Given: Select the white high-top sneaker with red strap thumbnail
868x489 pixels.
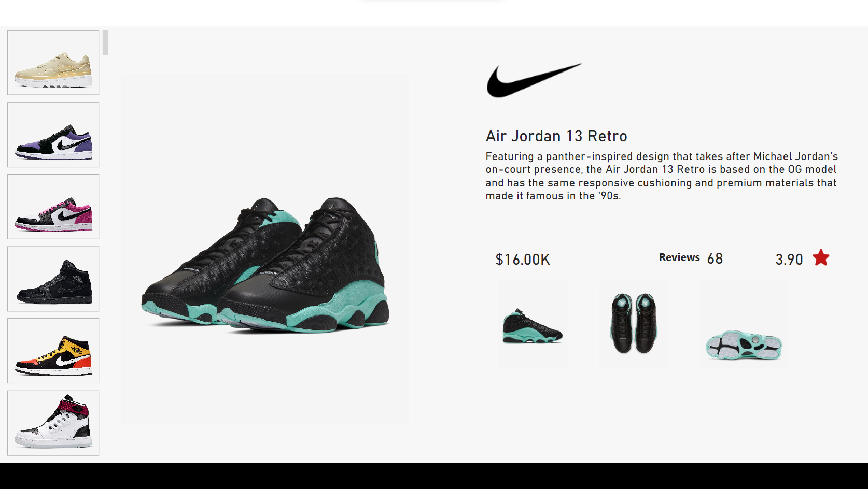Looking at the screenshot, I should [x=53, y=423].
